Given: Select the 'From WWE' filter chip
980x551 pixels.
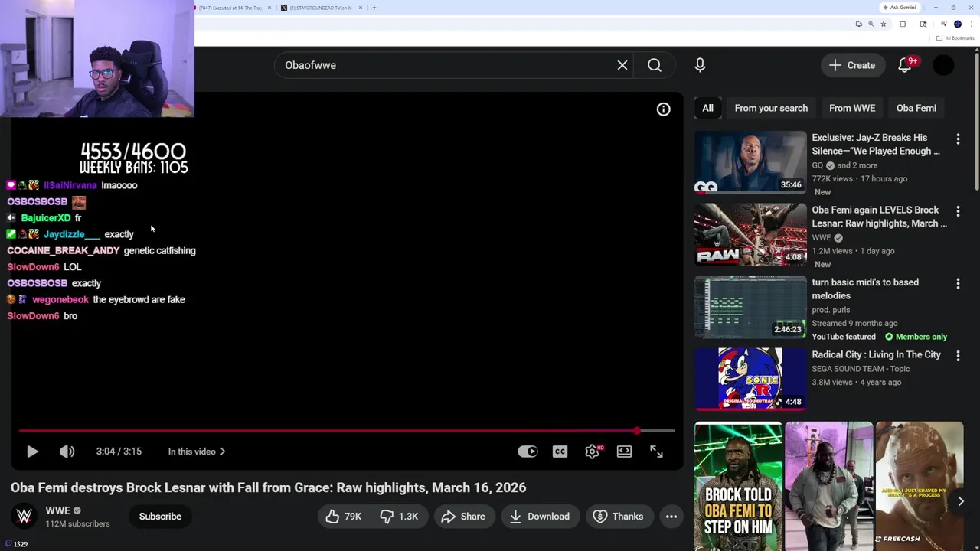Looking at the screenshot, I should 852,108.
